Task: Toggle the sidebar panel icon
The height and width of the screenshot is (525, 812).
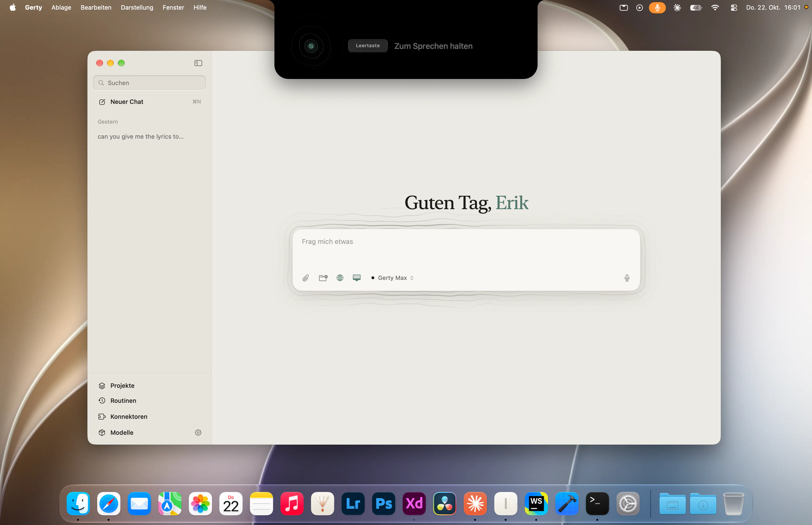Action: pyautogui.click(x=198, y=63)
